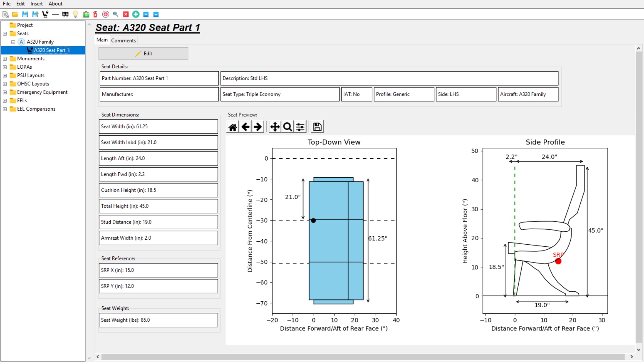The height and width of the screenshot is (362, 644).
Task: Click the red SRP point in Side Profile
Action: (x=558, y=261)
